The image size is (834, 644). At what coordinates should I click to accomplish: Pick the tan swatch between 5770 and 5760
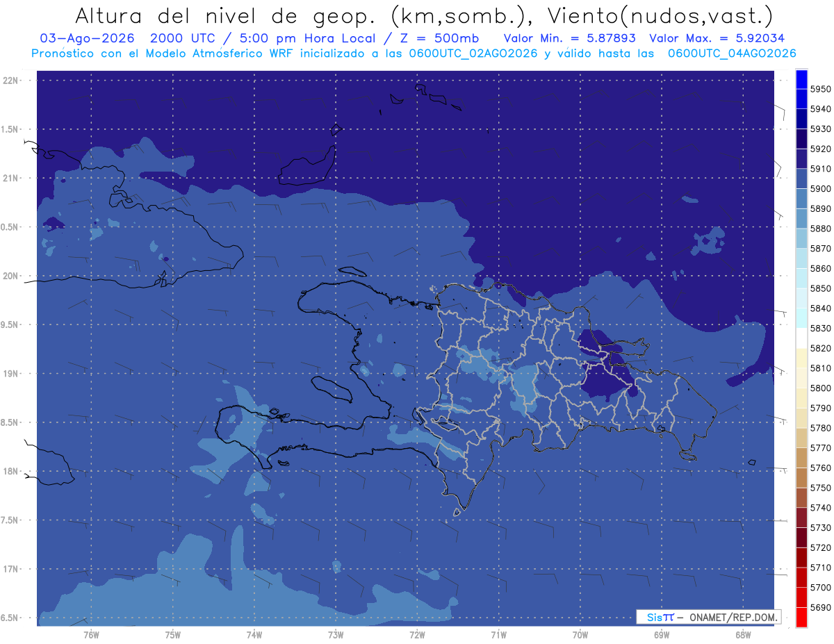pyautogui.click(x=801, y=458)
